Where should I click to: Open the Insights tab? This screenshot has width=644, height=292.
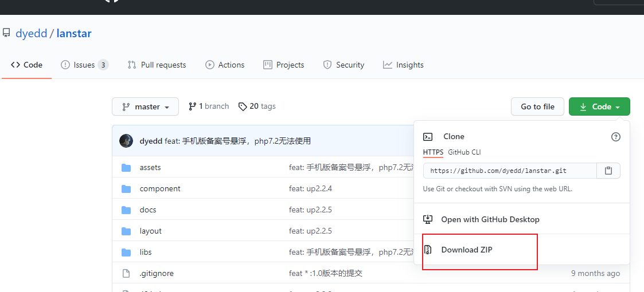point(403,65)
